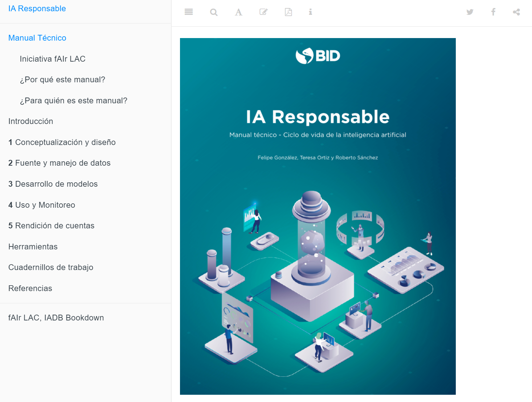Go to the Herramientas chapter

pyautogui.click(x=33, y=247)
